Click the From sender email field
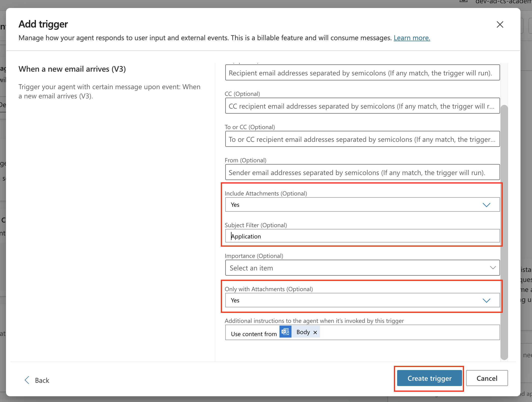532x402 pixels. click(362, 172)
